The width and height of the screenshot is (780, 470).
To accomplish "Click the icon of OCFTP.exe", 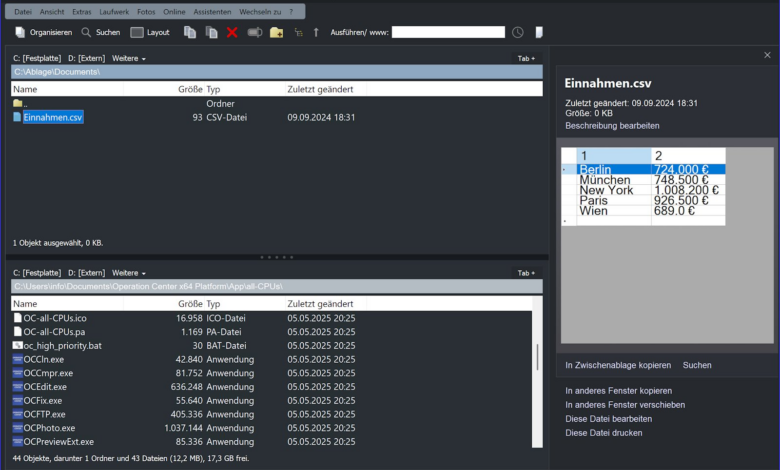I will (17, 414).
